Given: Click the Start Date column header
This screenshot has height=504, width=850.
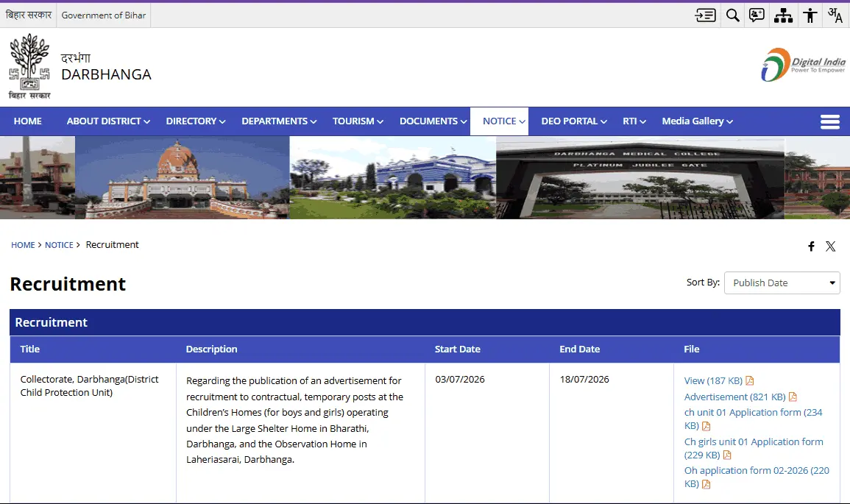Looking at the screenshot, I should tap(458, 349).
